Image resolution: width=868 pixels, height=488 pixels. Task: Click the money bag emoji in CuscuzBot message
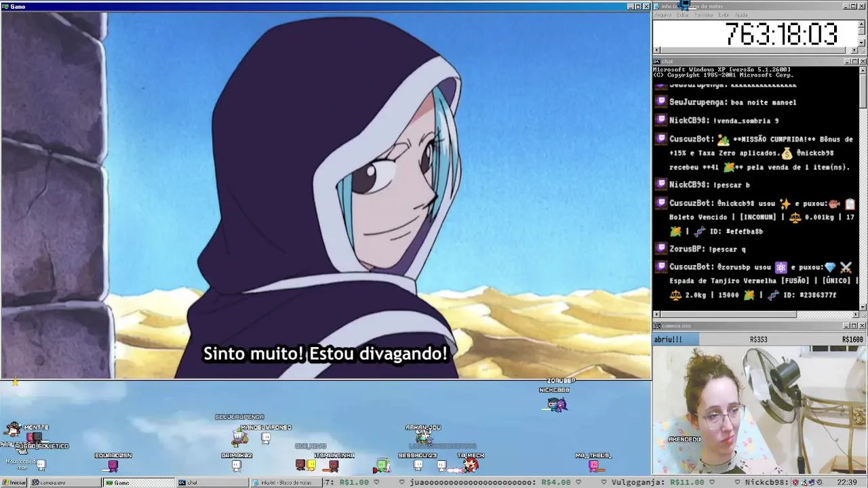(x=787, y=153)
